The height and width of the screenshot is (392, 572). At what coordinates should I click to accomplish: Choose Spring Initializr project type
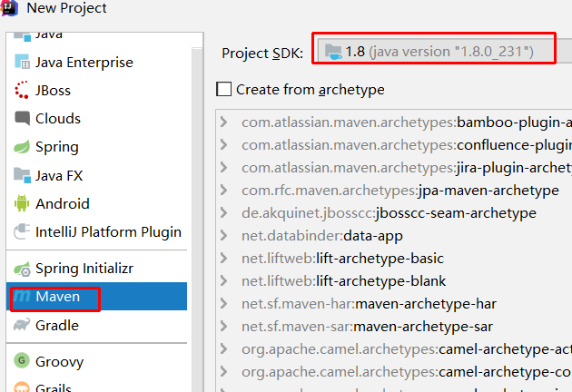click(x=96, y=269)
